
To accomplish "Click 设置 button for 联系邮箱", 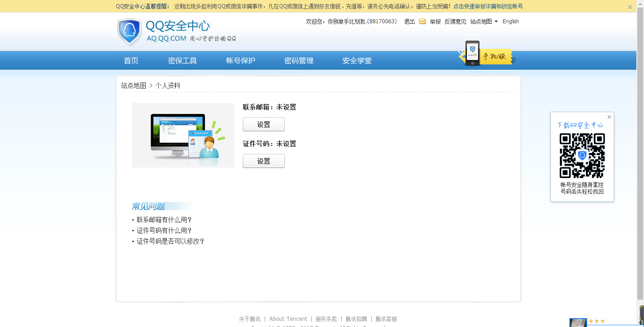I will [x=264, y=124].
